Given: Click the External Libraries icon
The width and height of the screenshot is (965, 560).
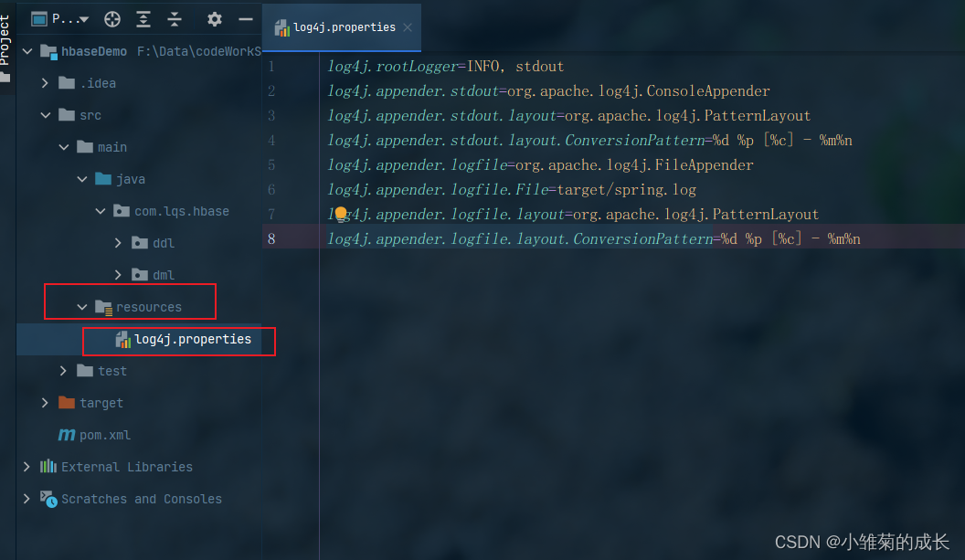Looking at the screenshot, I should pyautogui.click(x=48, y=467).
